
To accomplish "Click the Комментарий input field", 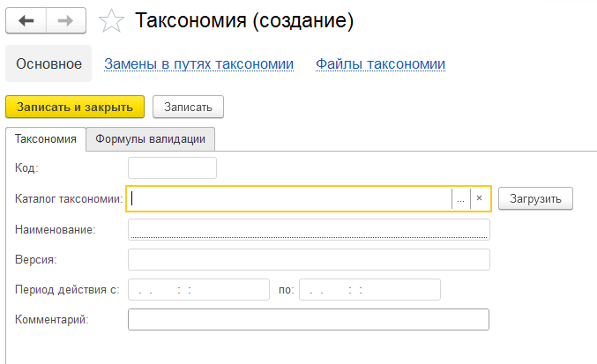I will pos(309,320).
